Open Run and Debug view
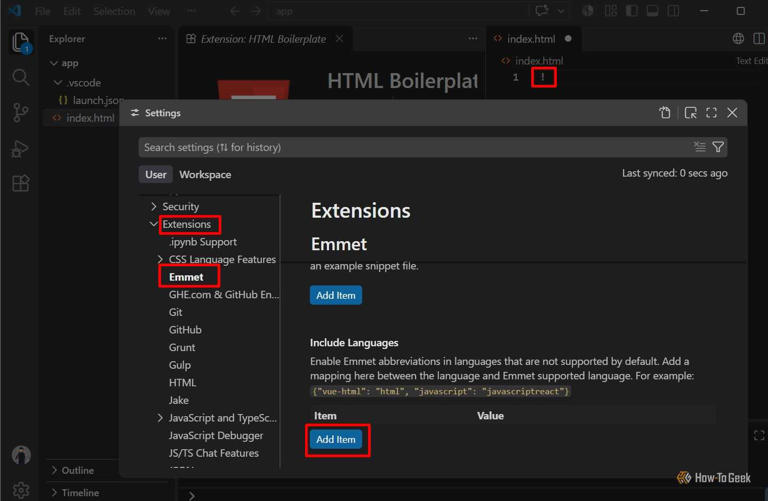The width and height of the screenshot is (768, 501). click(21, 149)
